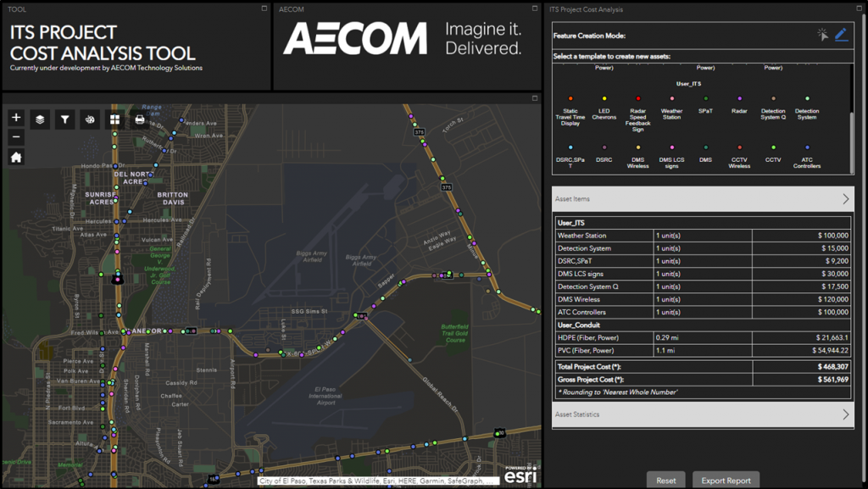The image size is (868, 489).
Task: Pick the Weather Station template dot
Action: [x=672, y=99]
